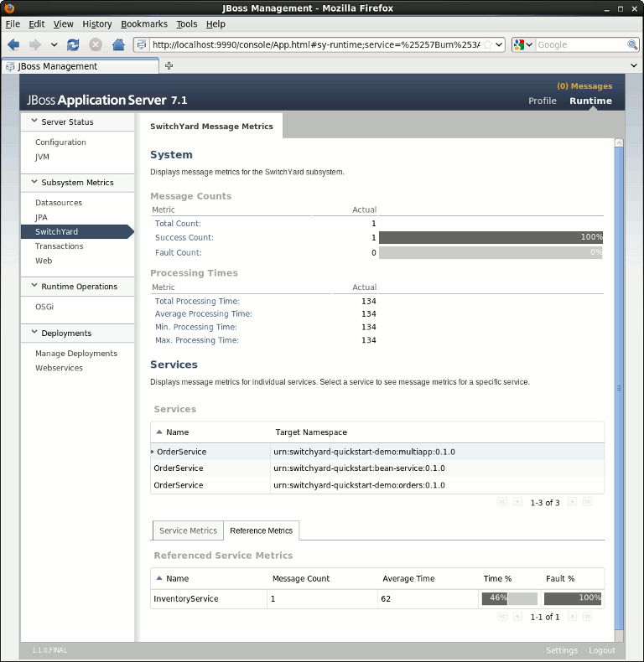This screenshot has height=662, width=644.
Task: Open OSGi runtime operations
Action: point(44,307)
